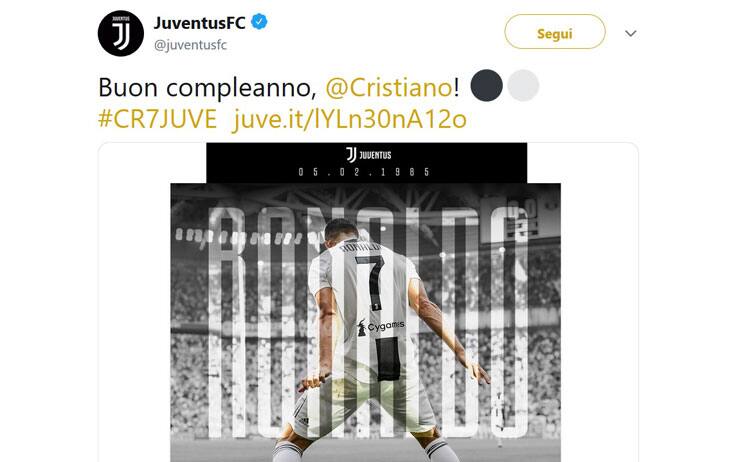The height and width of the screenshot is (462, 738).
Task: Expand the tweet options chevron
Action: (631, 33)
